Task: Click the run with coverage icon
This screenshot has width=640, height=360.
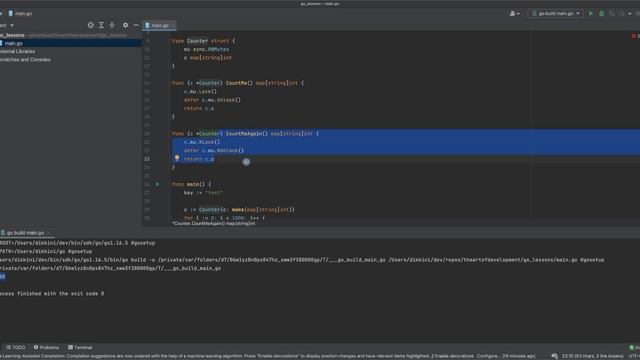Action: [x=611, y=13]
